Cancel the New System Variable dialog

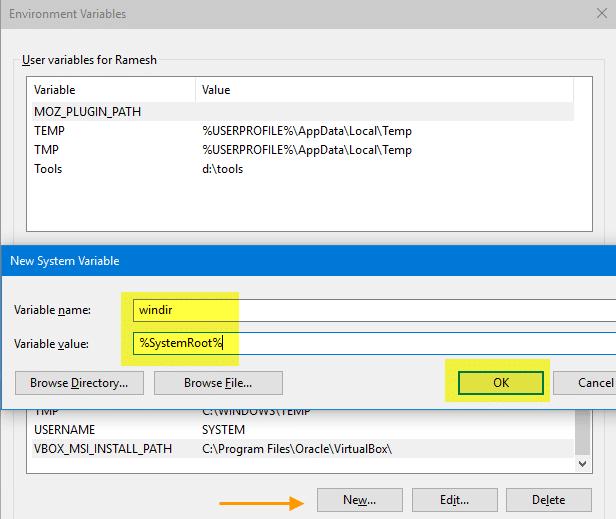click(x=584, y=383)
